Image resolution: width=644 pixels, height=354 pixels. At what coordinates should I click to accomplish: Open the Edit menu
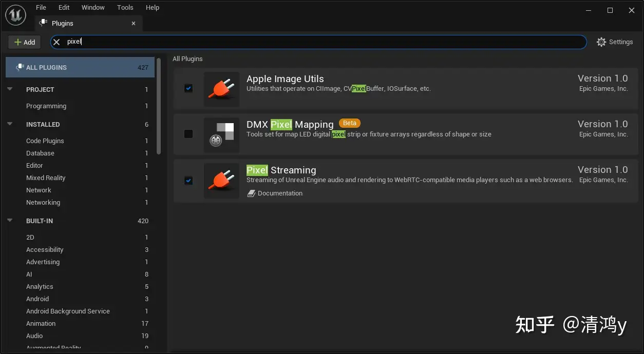[64, 7]
